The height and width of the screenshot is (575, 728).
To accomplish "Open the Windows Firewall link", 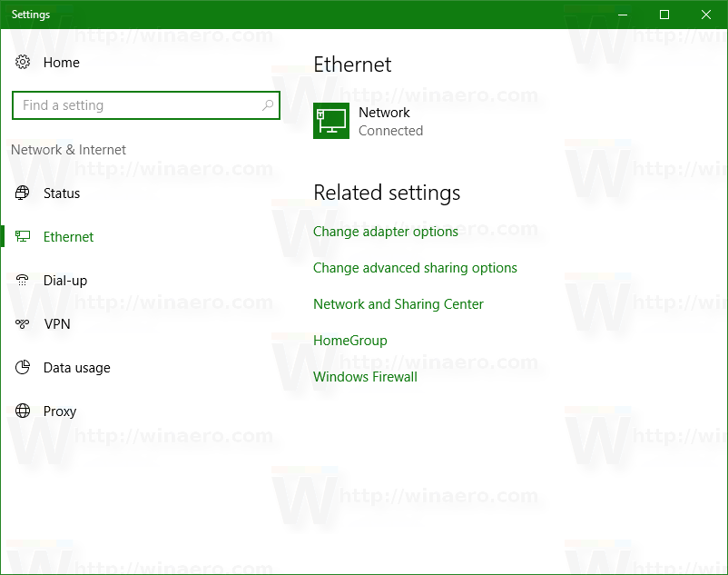I will [365, 376].
